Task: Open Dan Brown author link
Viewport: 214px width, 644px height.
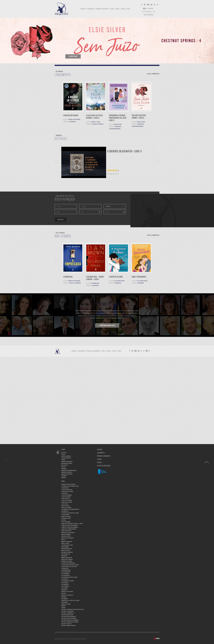Action: tap(95, 283)
